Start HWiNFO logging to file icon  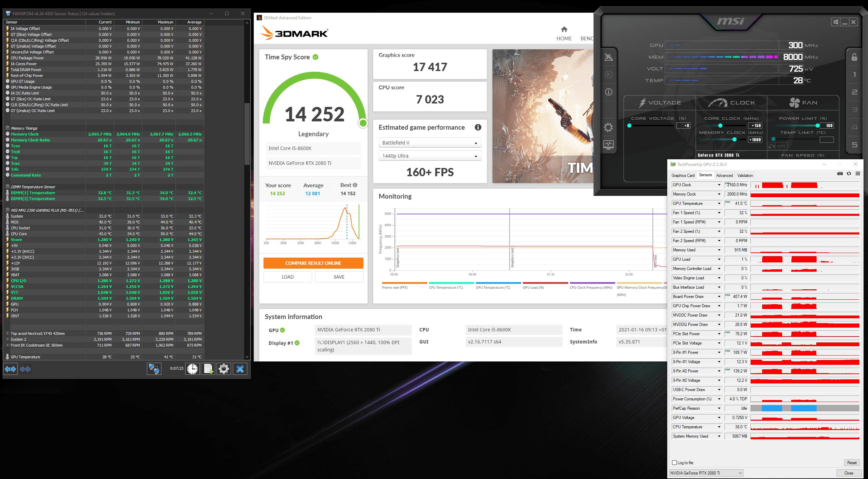(208, 369)
